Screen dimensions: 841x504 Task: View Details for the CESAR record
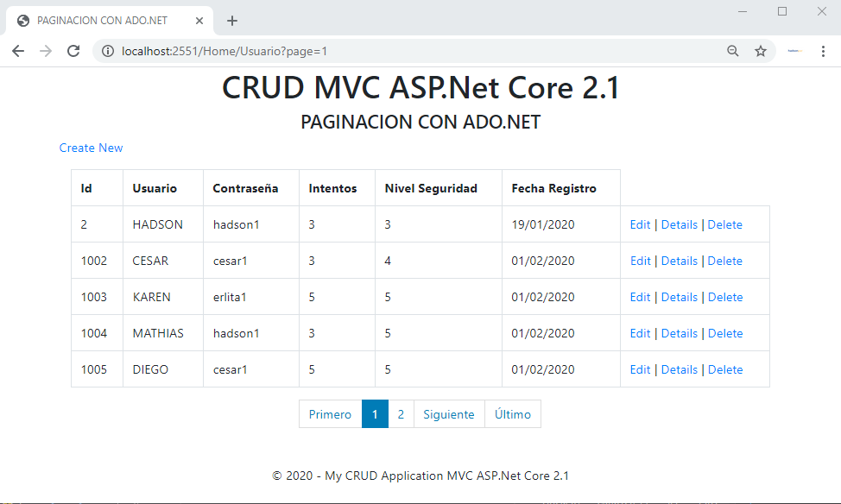click(x=680, y=260)
